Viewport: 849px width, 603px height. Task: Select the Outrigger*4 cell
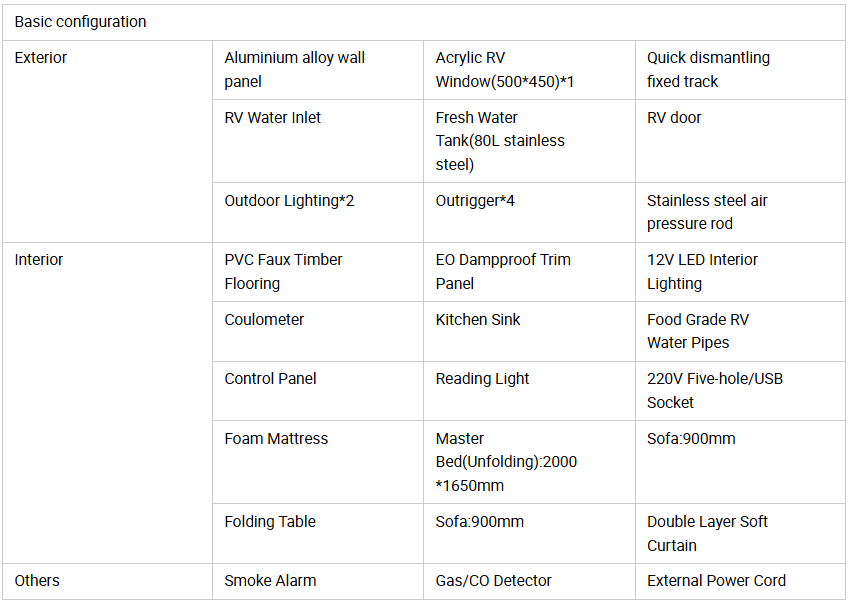tap(529, 212)
